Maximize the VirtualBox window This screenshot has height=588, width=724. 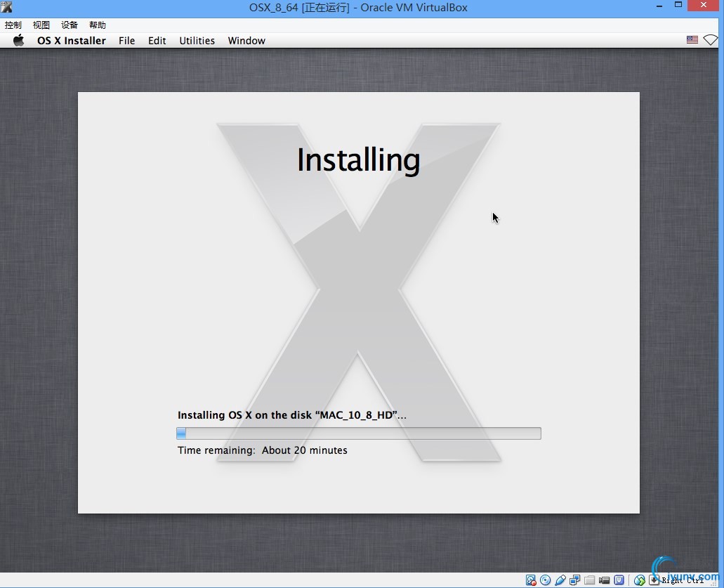tap(678, 5)
